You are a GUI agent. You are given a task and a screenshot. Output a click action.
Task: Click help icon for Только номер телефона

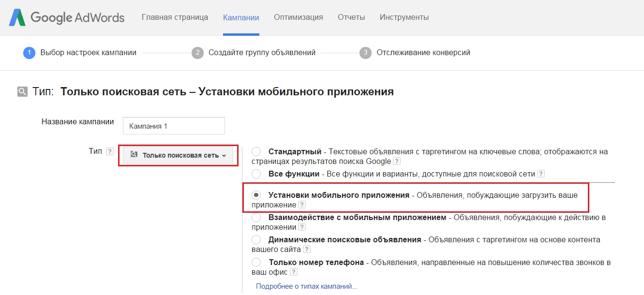tap(293, 272)
